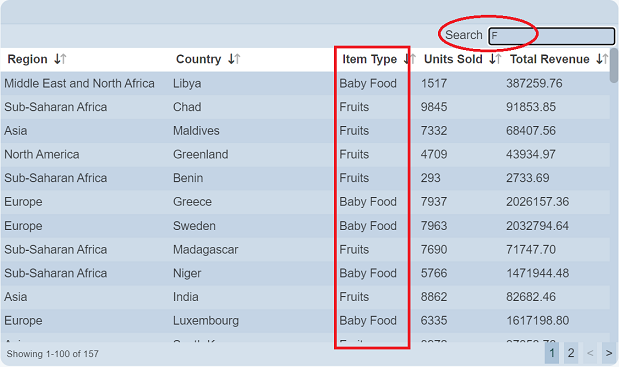Click Total Revenue sort arrows icon
This screenshot has width=619, height=367.
tap(602, 59)
